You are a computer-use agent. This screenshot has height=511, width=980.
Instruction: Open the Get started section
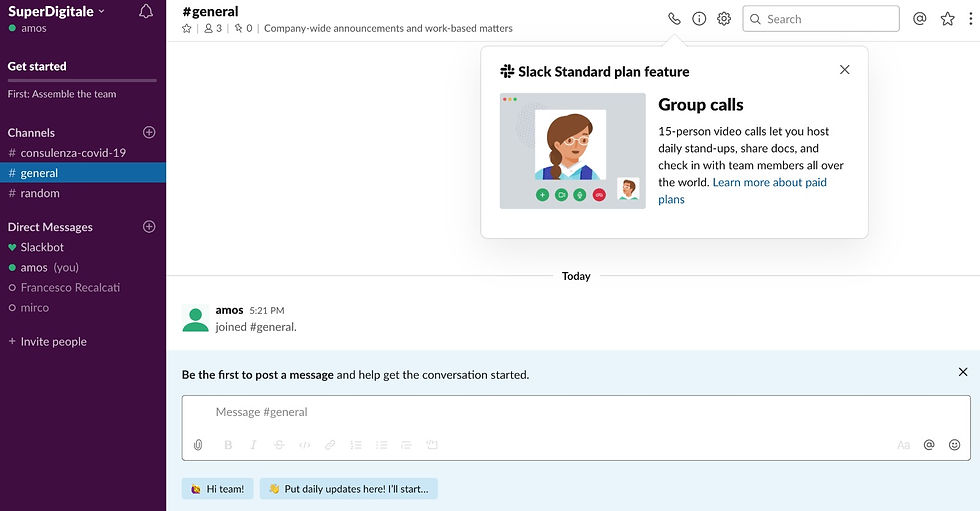(x=37, y=66)
